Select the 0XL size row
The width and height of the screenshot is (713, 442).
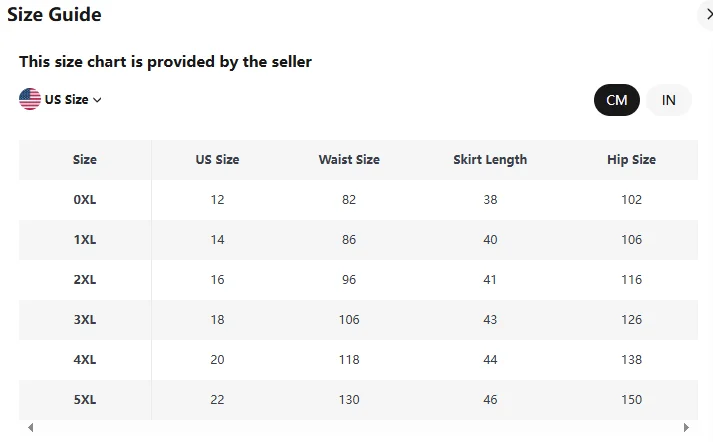(x=85, y=200)
